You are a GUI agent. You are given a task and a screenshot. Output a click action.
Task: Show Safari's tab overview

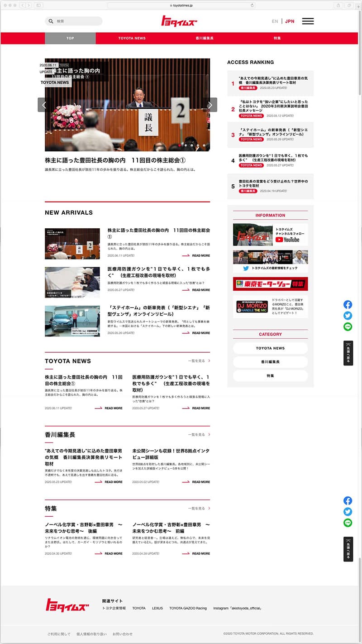(x=349, y=5)
